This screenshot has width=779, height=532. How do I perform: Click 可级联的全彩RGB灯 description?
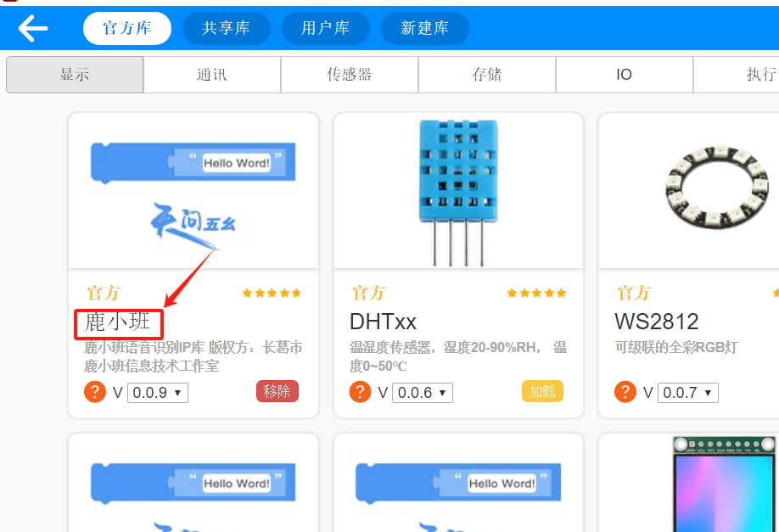(676, 347)
